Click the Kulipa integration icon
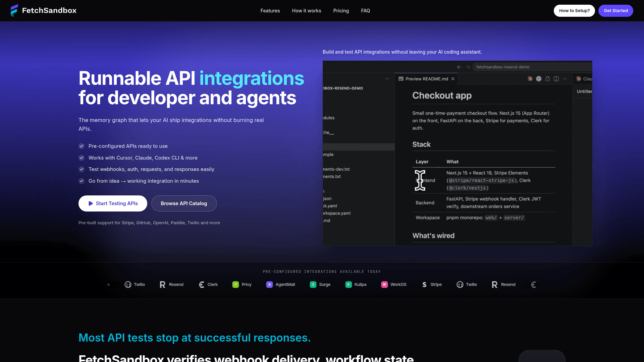This screenshot has height=362, width=644. (348, 285)
